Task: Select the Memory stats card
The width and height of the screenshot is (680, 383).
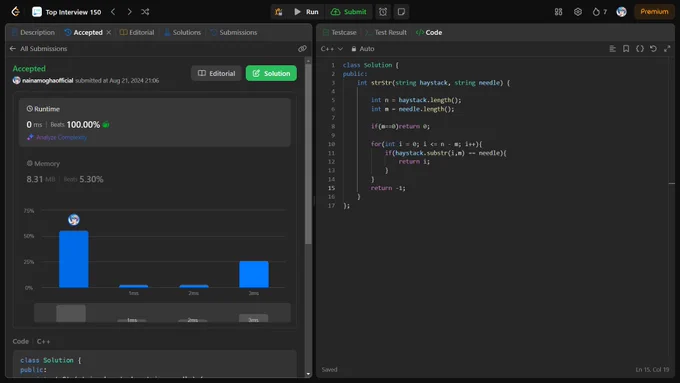Action: 155,172
